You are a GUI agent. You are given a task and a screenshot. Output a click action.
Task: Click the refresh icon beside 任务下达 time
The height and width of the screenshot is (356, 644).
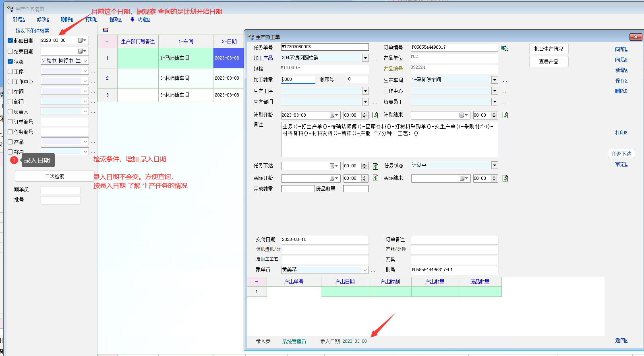click(375, 166)
